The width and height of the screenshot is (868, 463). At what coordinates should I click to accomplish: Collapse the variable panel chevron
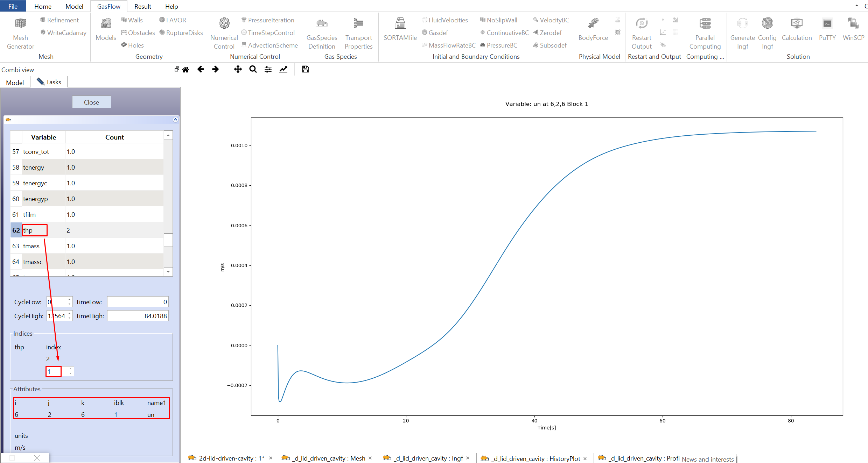tap(175, 120)
